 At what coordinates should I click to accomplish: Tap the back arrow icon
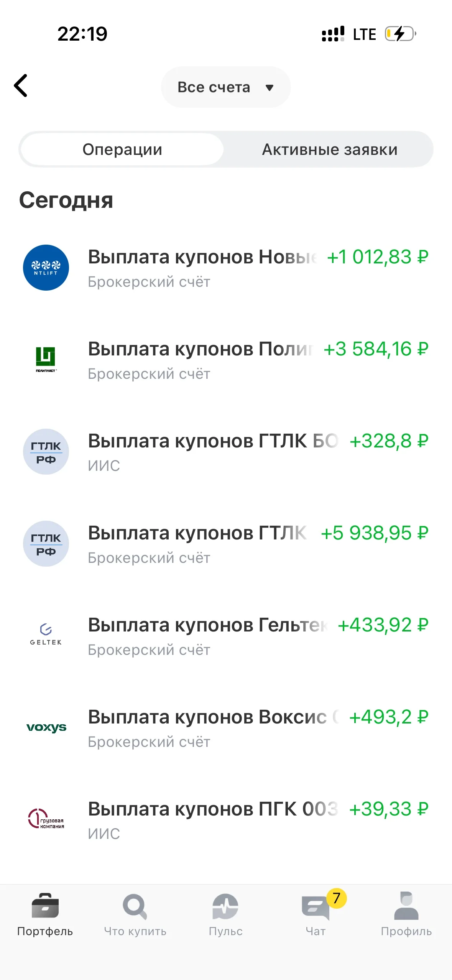click(21, 86)
